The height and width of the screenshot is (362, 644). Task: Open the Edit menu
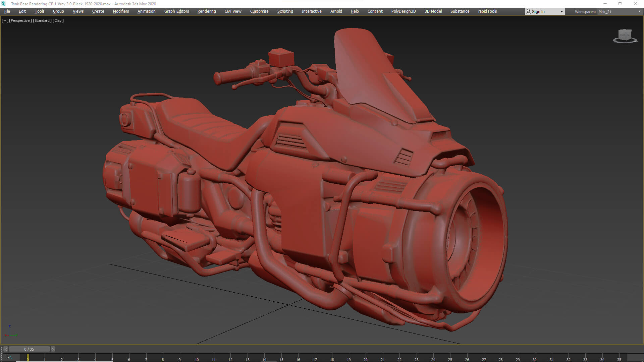22,11
